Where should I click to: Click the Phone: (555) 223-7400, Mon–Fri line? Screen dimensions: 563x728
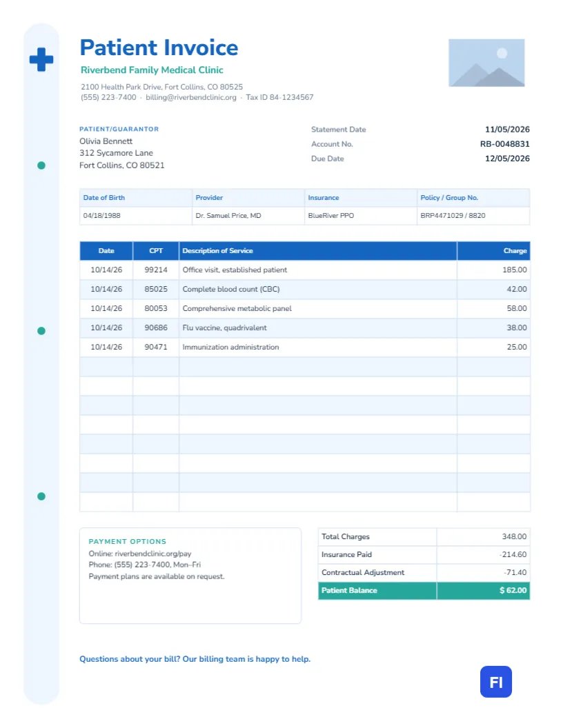(144, 565)
